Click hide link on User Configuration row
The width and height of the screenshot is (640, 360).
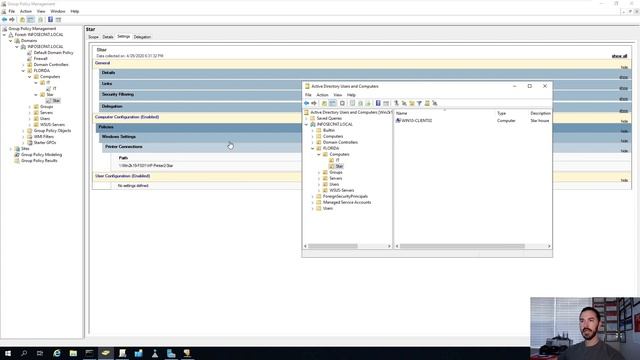[x=624, y=180]
